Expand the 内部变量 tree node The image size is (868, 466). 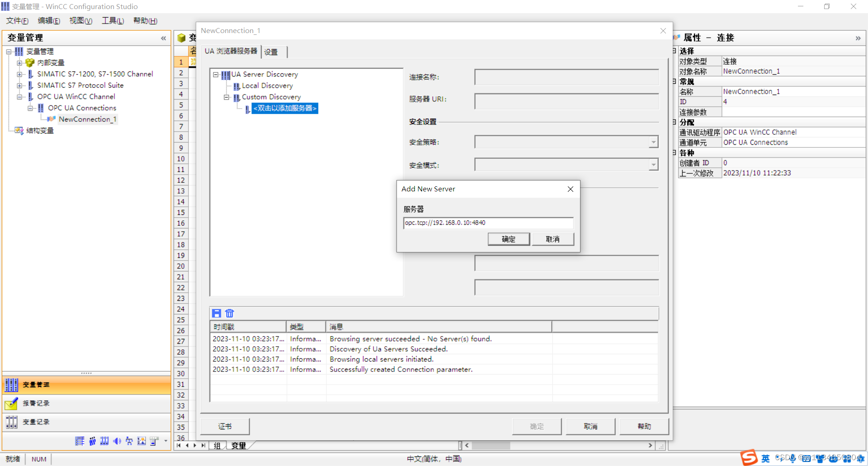[x=19, y=63]
